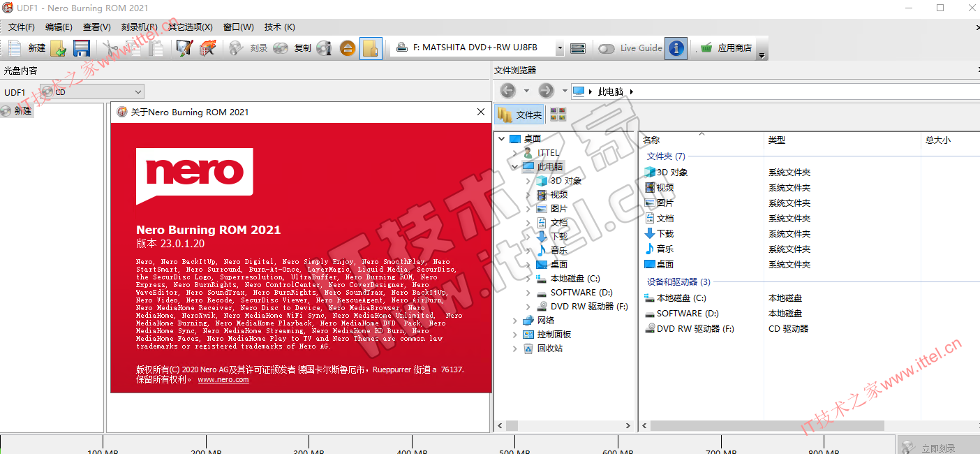Click the file browser Forward arrow
The image size is (980, 454).
(x=546, y=91)
